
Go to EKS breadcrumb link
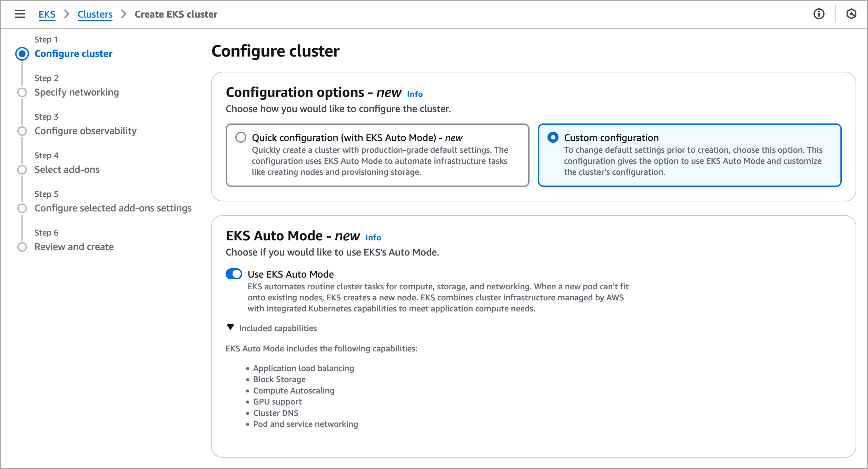pos(47,14)
